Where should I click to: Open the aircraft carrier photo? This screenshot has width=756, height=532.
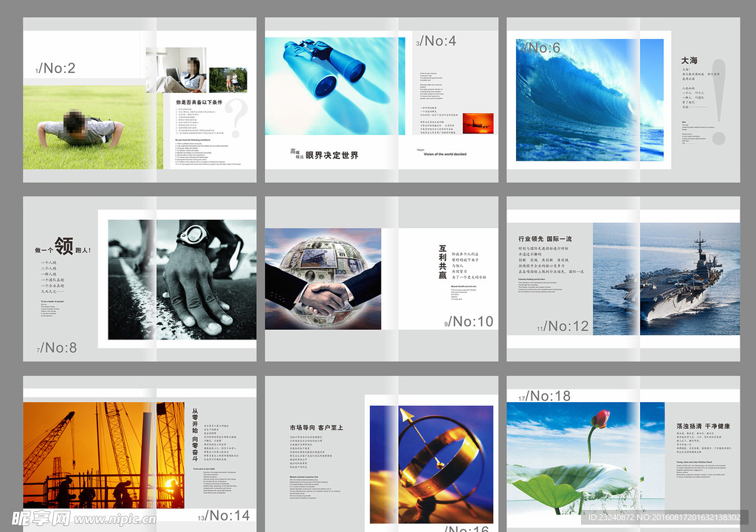tap(667, 279)
